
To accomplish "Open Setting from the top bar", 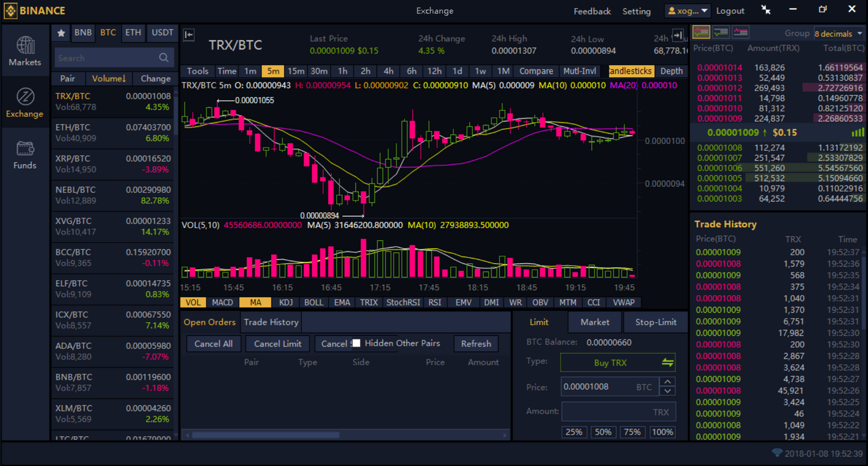I will (636, 11).
